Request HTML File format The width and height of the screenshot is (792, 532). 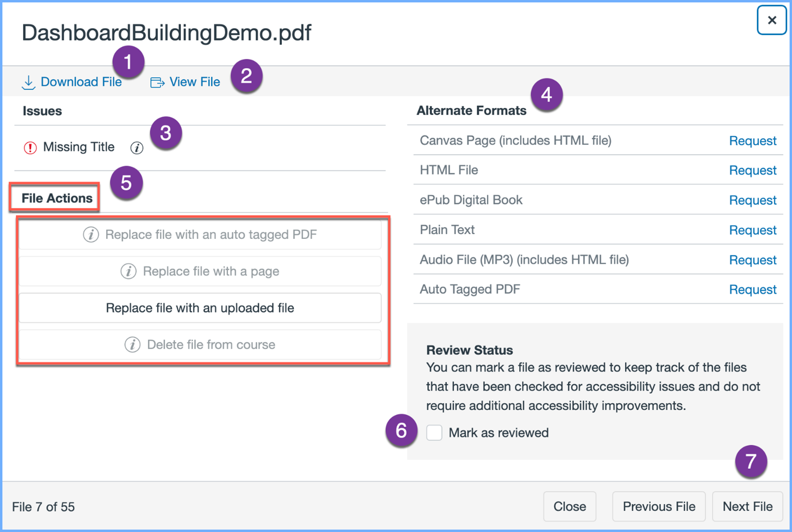point(753,170)
